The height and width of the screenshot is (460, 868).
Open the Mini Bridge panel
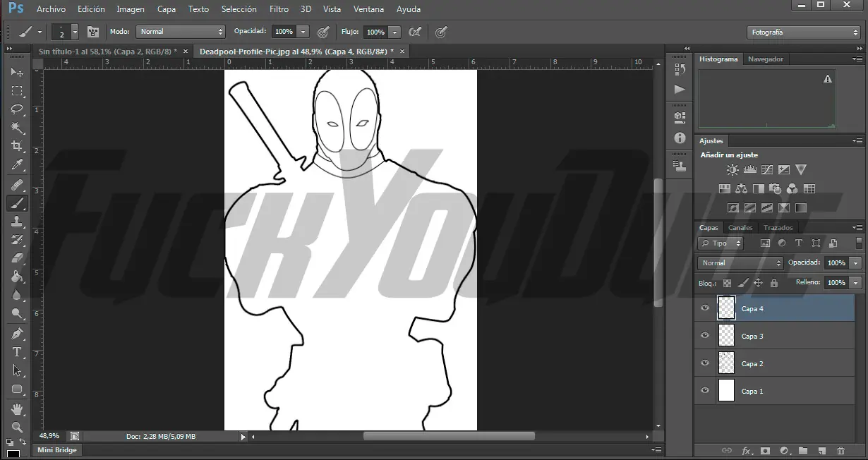coord(57,450)
